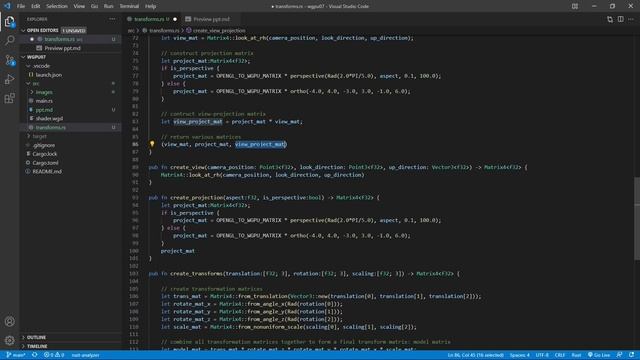Viewport: 640px width, 360px height.
Task: Collapse the .vscode folder
Action: point(28,66)
